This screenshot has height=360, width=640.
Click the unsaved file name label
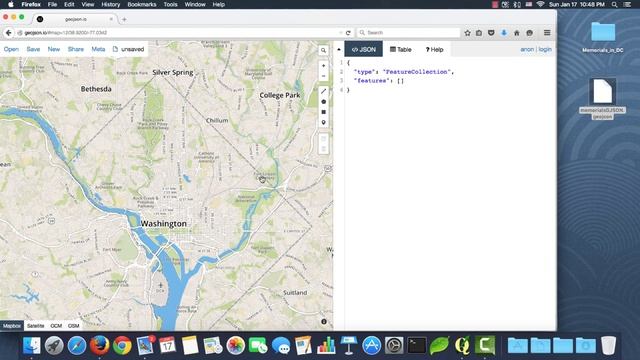click(132, 49)
